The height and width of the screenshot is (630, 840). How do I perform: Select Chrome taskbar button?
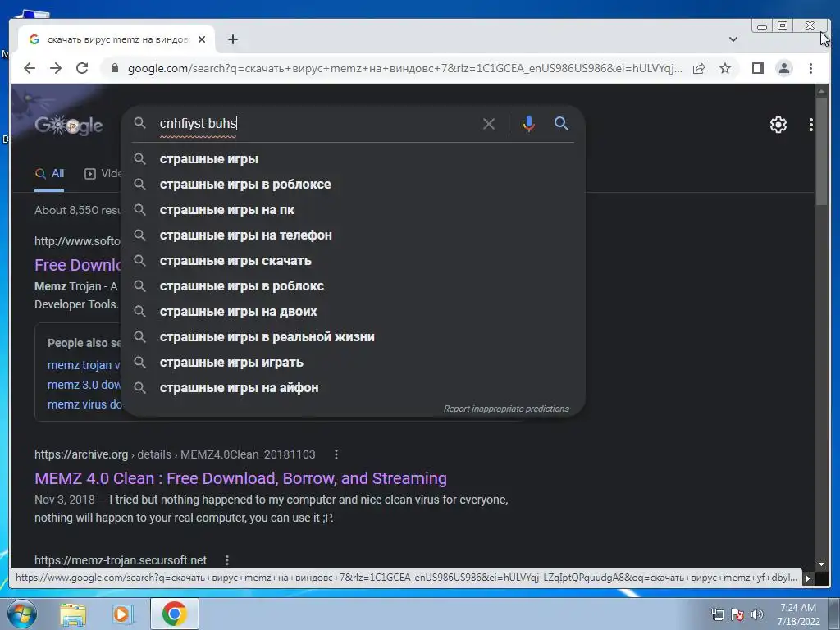174,614
